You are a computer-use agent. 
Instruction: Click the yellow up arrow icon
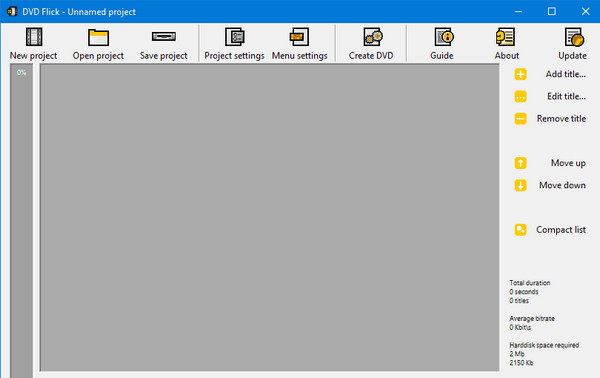(x=520, y=163)
